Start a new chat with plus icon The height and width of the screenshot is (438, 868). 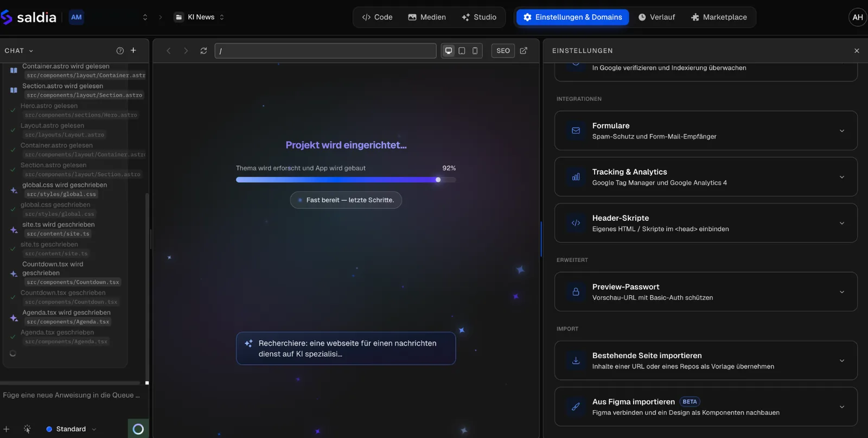click(133, 50)
